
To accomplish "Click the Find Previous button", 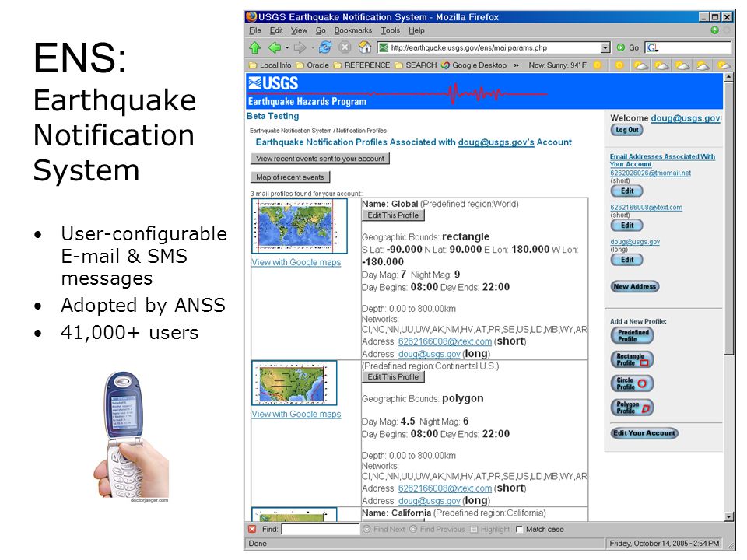I will [437, 529].
